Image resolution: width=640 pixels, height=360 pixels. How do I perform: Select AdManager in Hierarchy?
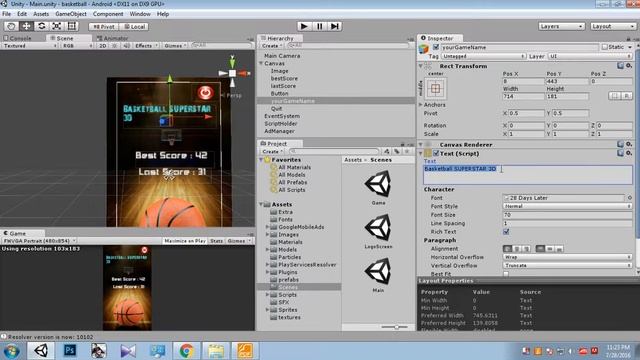coord(279,131)
